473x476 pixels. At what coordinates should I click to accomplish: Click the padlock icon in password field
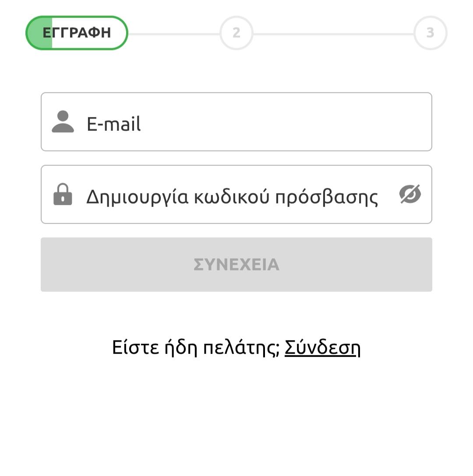(63, 194)
